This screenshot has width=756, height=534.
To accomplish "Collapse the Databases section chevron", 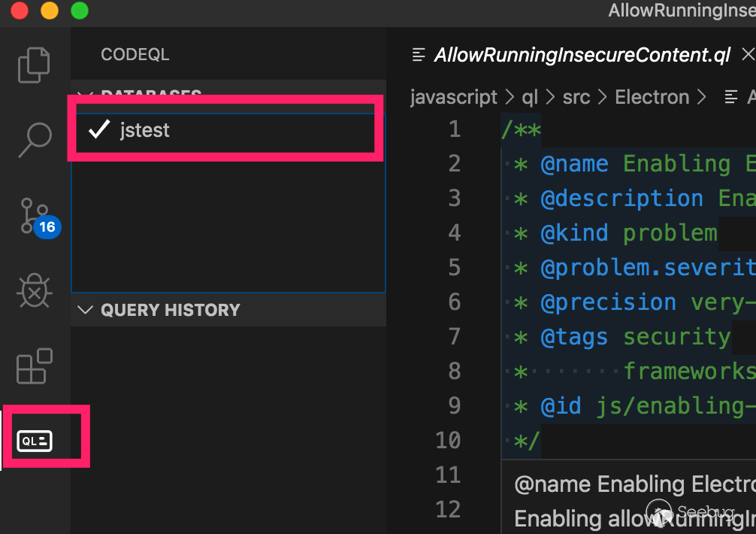I will pyautogui.click(x=86, y=95).
